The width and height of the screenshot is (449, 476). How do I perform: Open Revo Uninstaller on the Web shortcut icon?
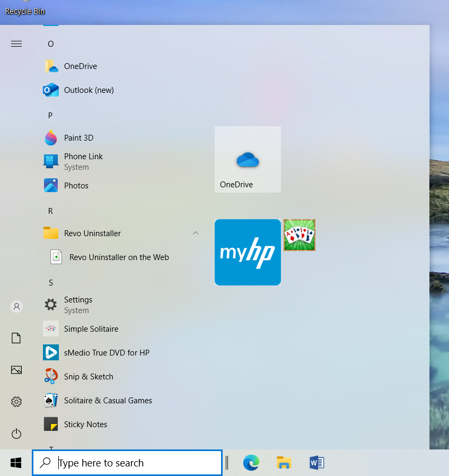[56, 257]
